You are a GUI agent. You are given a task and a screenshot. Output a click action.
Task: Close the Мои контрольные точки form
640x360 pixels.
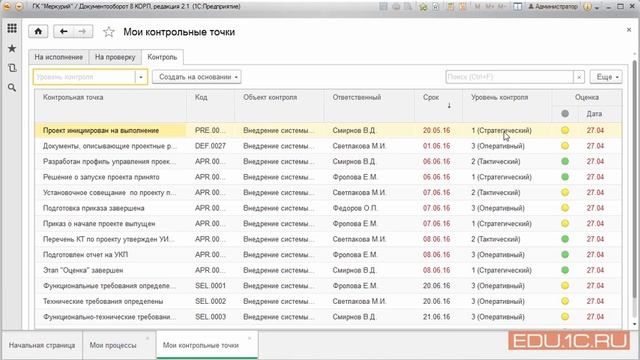tap(629, 30)
